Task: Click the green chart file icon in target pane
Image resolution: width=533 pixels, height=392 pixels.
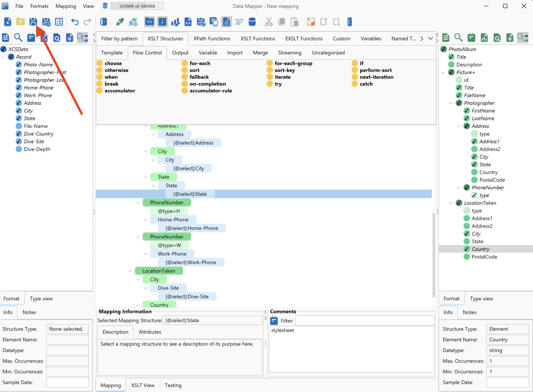Action: pyautogui.click(x=484, y=38)
